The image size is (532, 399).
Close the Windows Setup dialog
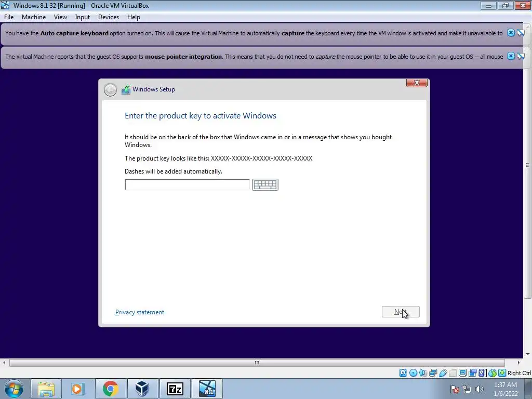(417, 83)
